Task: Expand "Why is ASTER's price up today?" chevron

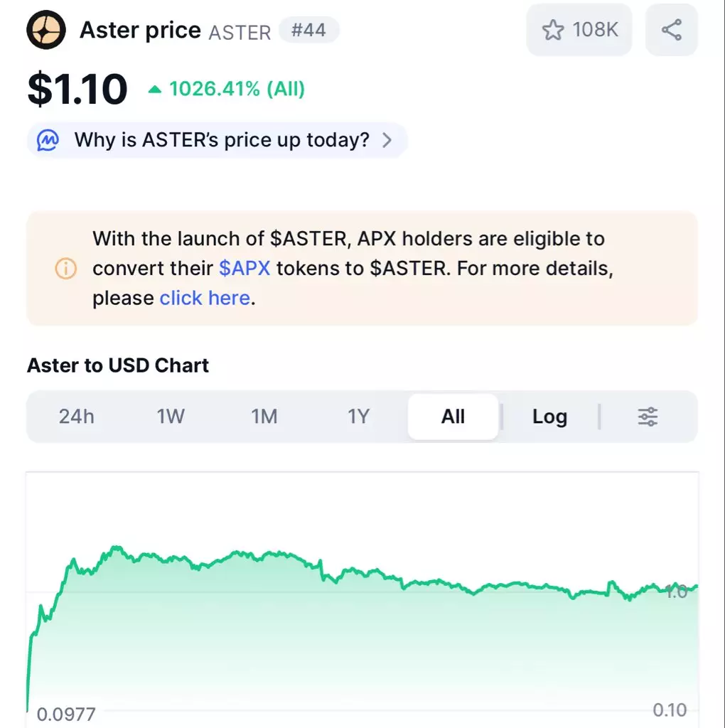Action: [387, 140]
